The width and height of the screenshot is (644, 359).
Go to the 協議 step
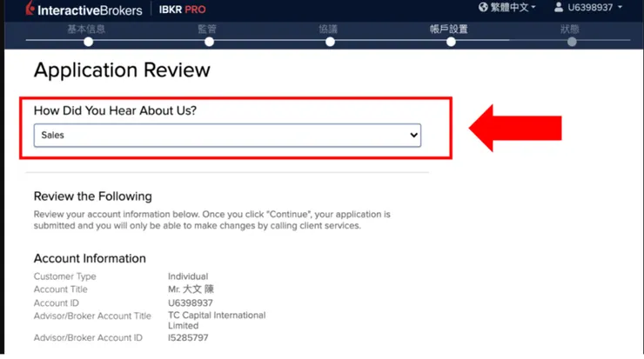(328, 30)
